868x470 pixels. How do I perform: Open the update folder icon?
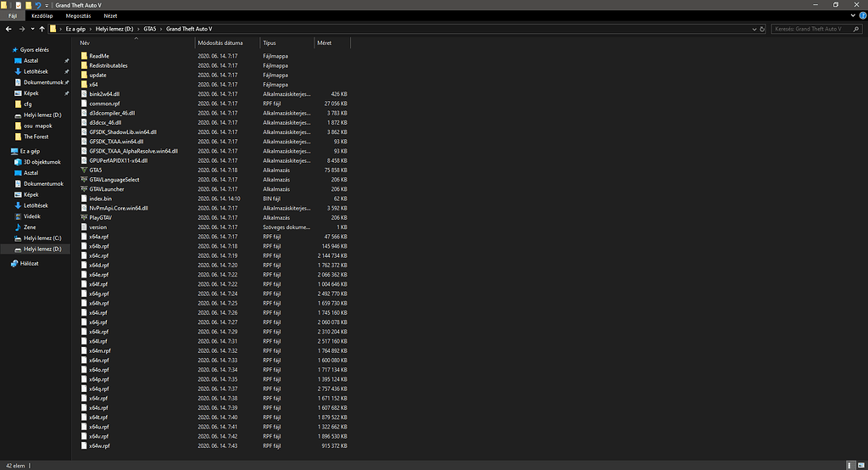[x=84, y=75]
